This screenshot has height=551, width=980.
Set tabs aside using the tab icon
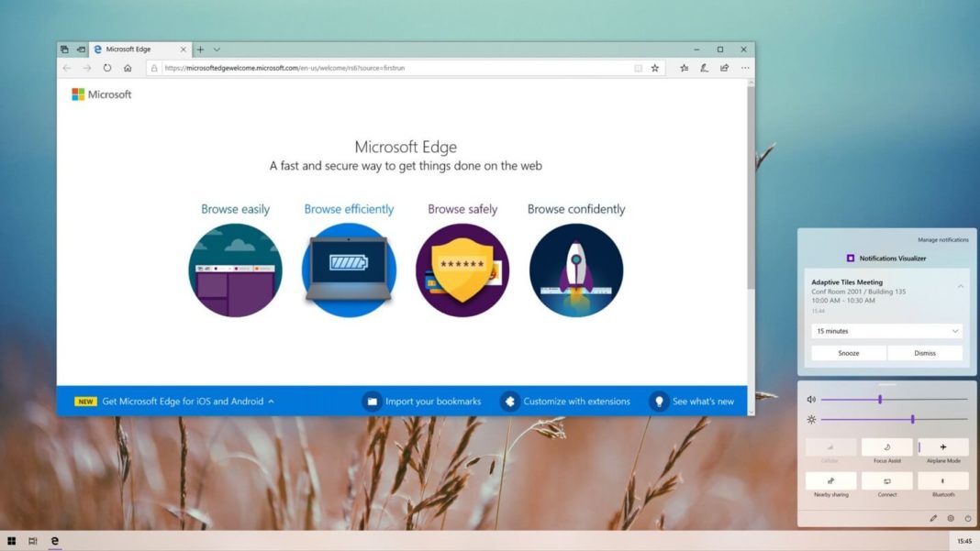click(64, 49)
